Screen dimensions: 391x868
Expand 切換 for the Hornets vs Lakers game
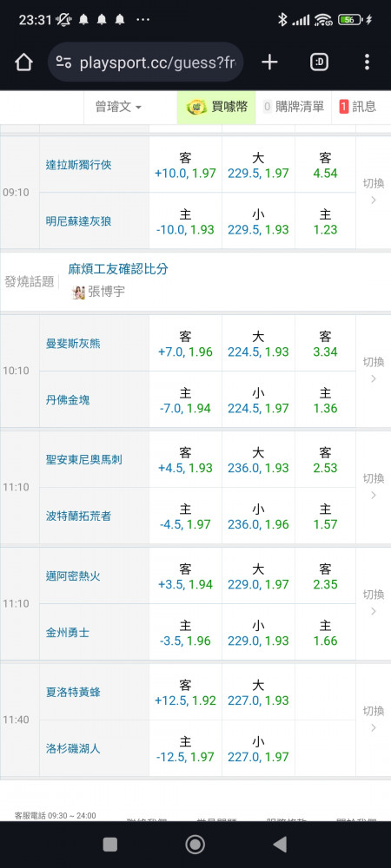pos(374,719)
